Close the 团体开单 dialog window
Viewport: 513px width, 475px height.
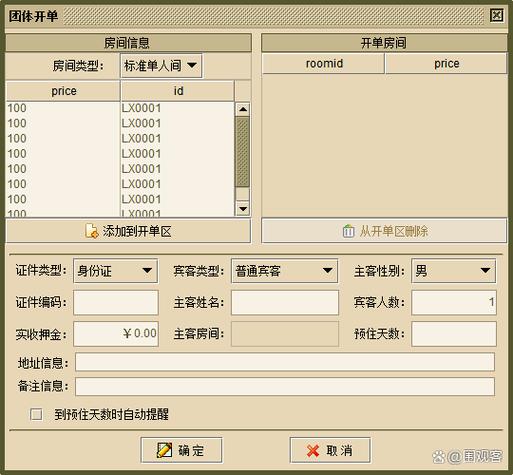[496, 15]
